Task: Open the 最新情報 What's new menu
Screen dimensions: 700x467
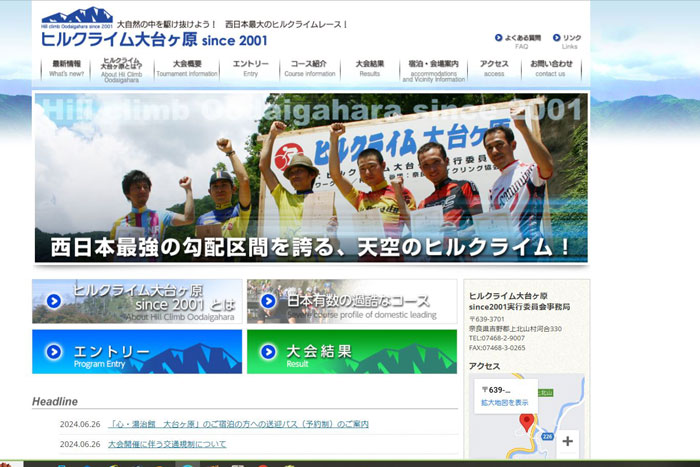Action: [67, 68]
